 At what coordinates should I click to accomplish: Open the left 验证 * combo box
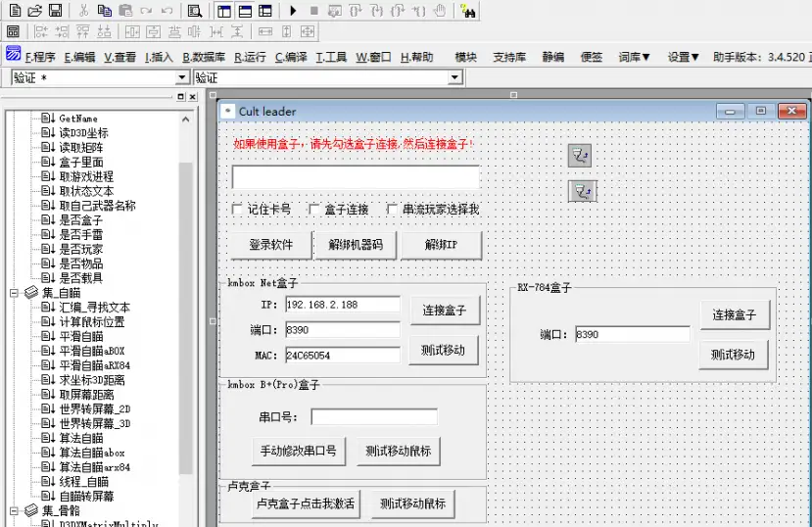182,77
